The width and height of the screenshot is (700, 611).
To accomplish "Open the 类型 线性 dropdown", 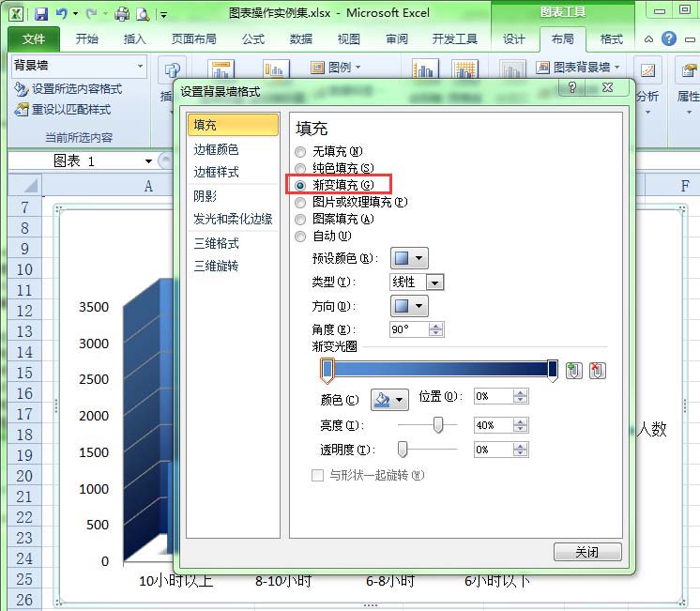I will [x=434, y=283].
